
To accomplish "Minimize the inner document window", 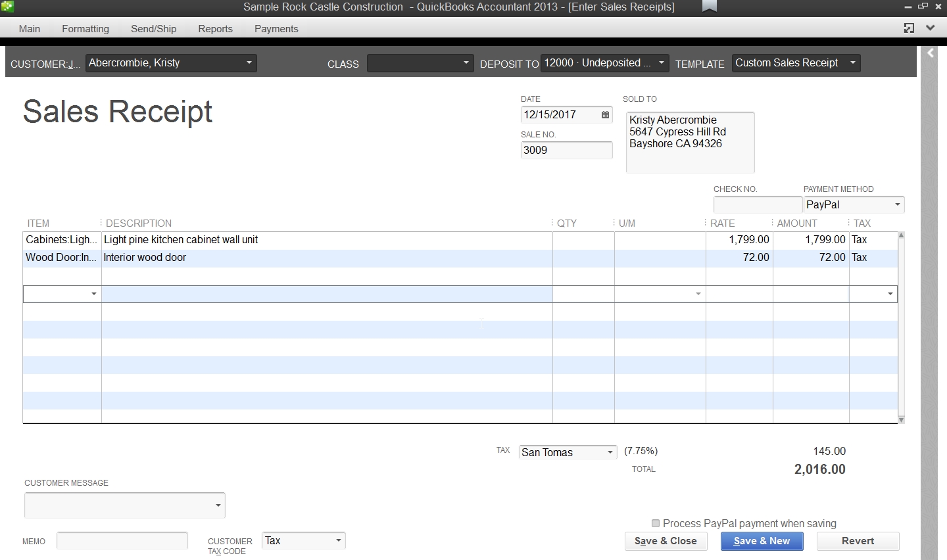I will pos(910,6).
